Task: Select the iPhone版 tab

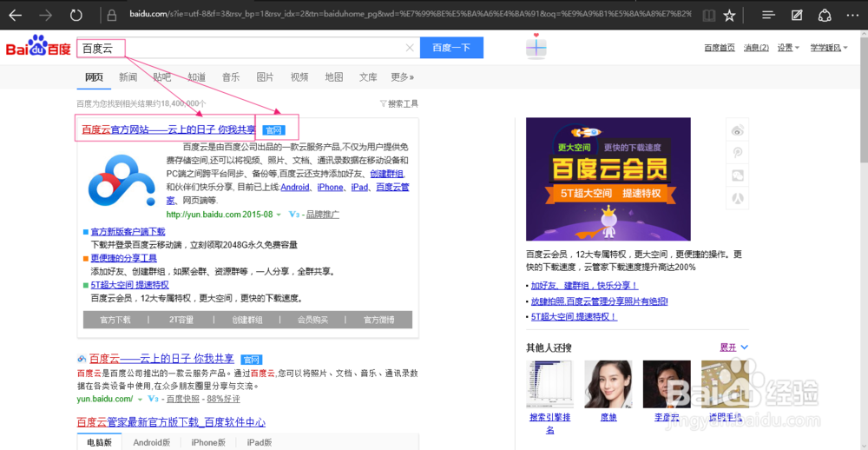Action: (x=208, y=442)
